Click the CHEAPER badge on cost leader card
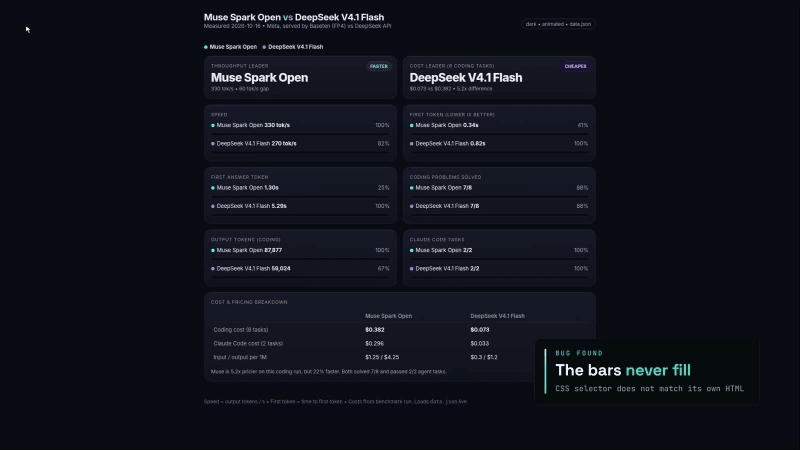Image resolution: width=800 pixels, height=450 pixels. (576, 66)
